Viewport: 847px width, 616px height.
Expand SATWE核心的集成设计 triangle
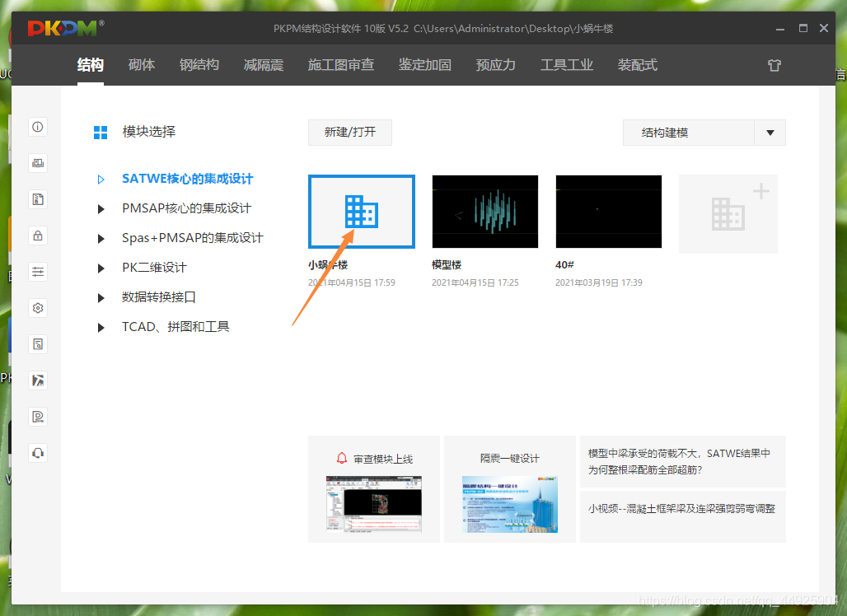(x=101, y=180)
